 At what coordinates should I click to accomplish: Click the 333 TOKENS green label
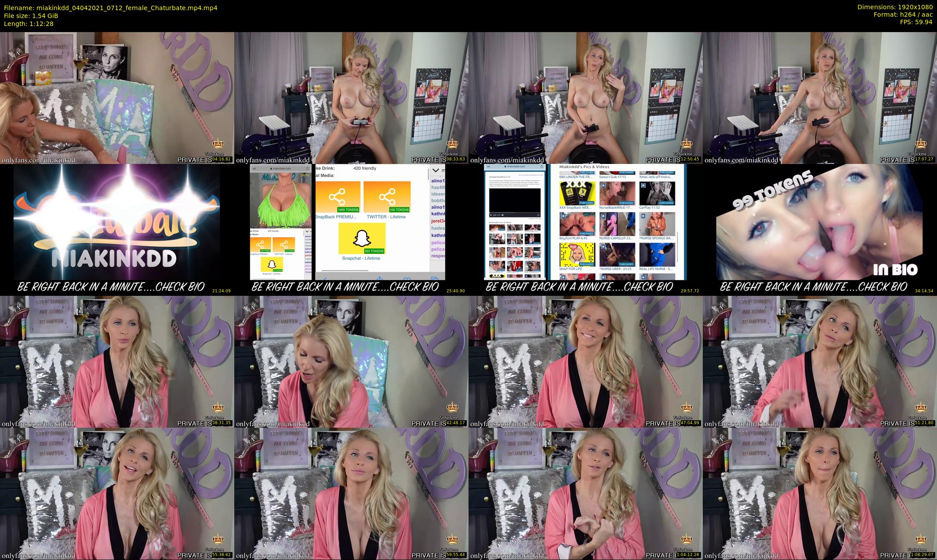(374, 251)
